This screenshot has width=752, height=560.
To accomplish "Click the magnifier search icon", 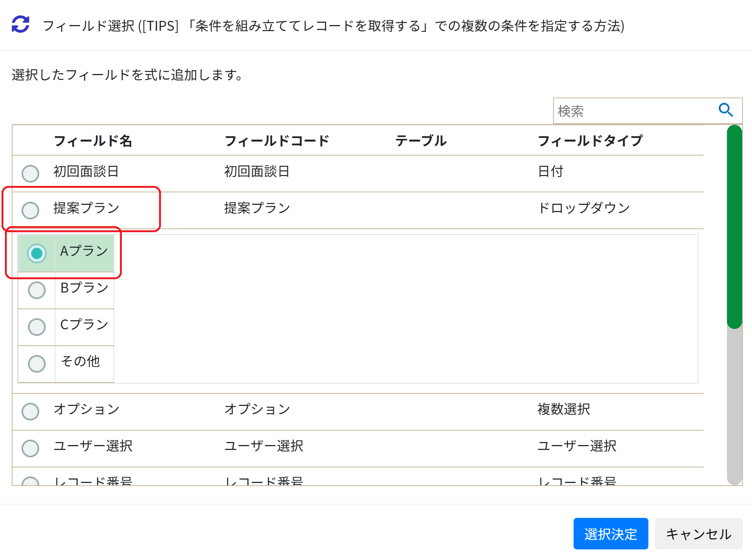I will pyautogui.click(x=725, y=110).
